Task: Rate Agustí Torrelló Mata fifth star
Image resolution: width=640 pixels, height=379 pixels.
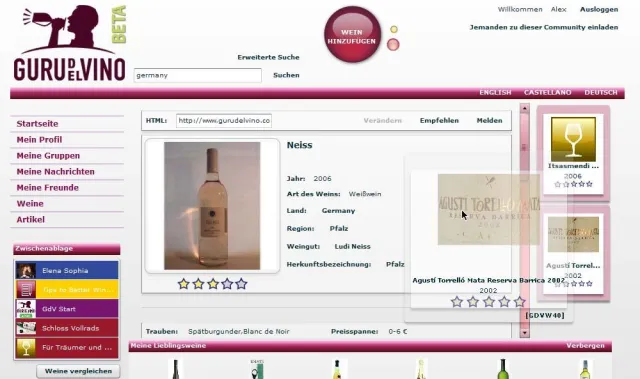Action: pos(520,302)
